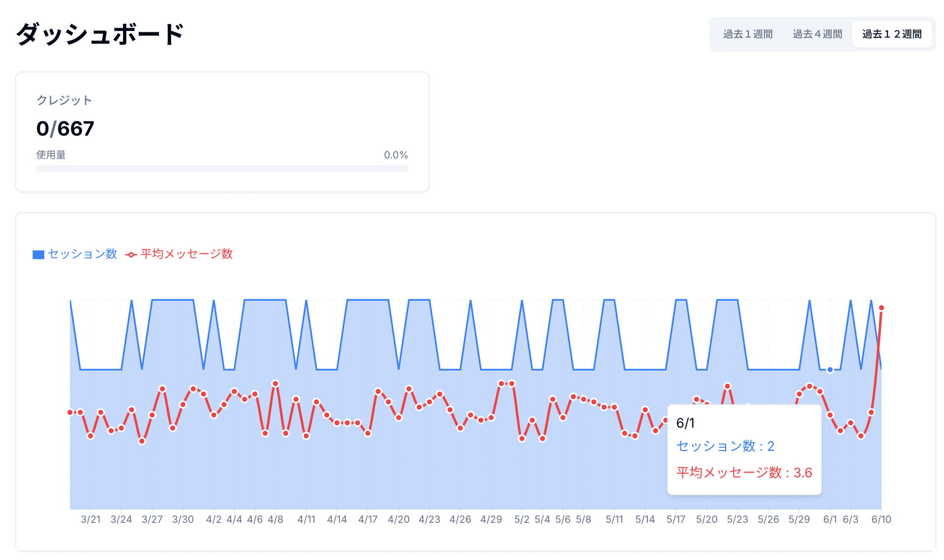Image resolution: width=944 pixels, height=560 pixels.
Task: Toggle the 平均メッセージ数 legend entry
Action: (x=186, y=254)
